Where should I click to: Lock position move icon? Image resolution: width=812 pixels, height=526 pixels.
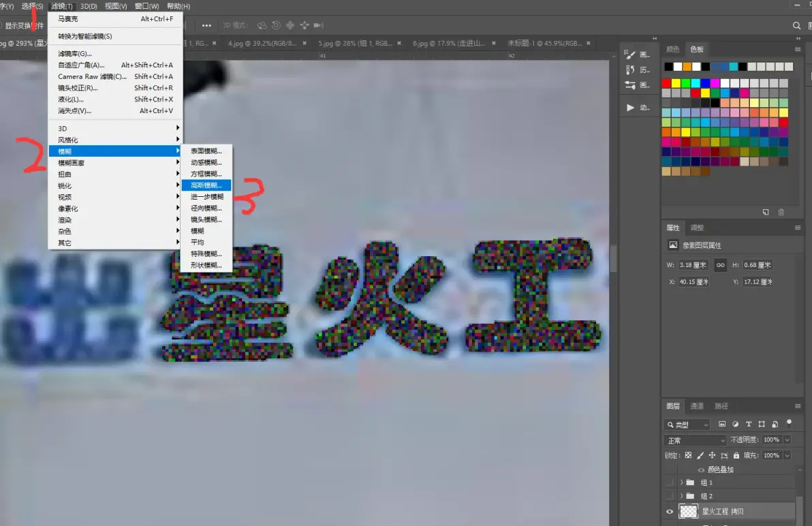[x=712, y=455]
